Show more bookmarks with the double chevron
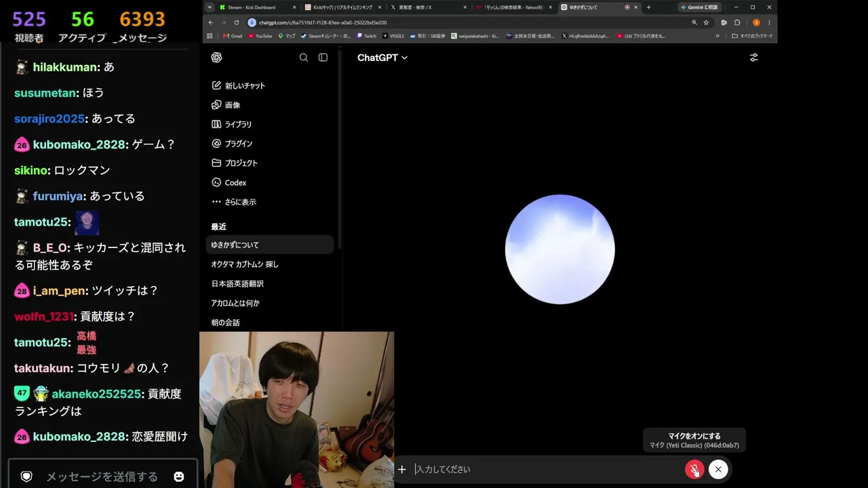This screenshot has height=488, width=868. pyautogui.click(x=717, y=36)
